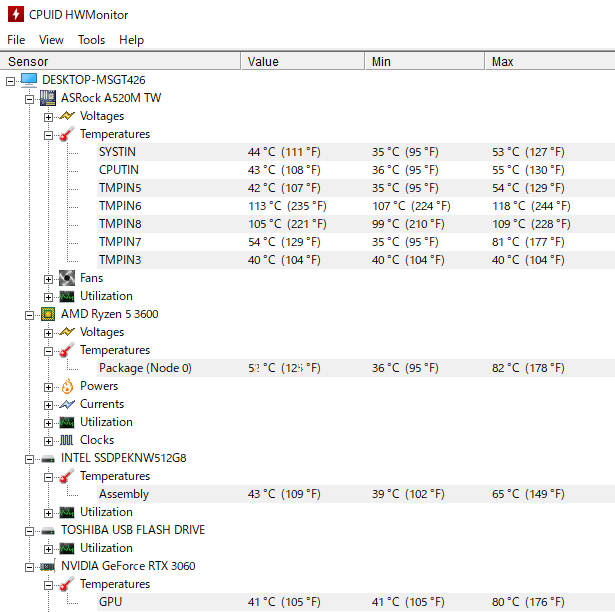Select the Package (Node 0) row
This screenshot has width=615, height=612.
(356, 368)
